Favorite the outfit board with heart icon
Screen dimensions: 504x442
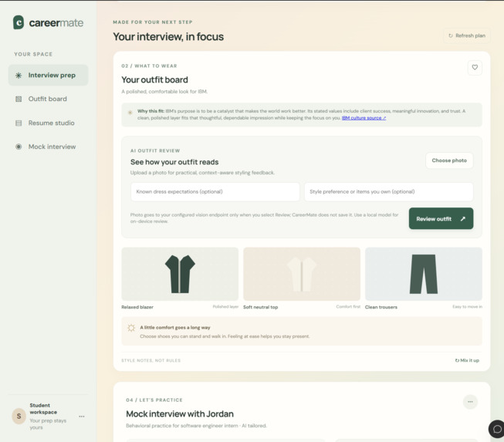475,67
